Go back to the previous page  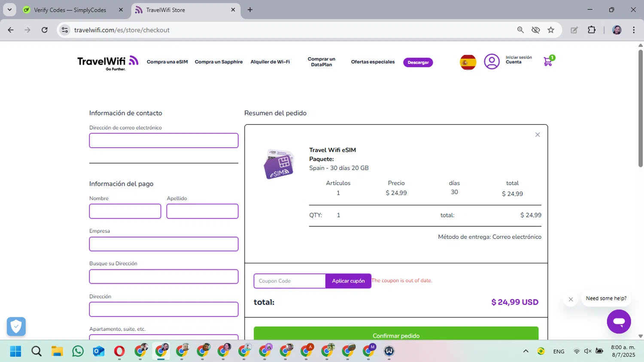[11, 30]
